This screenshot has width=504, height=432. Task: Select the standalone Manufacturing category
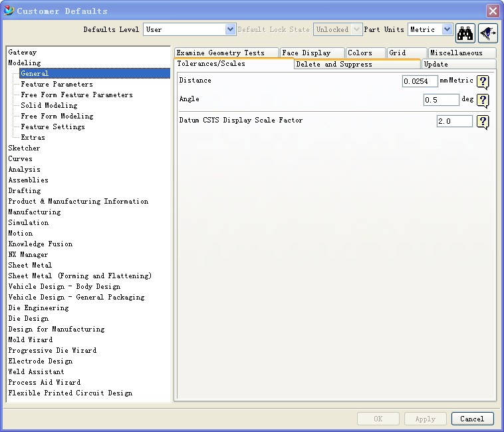pos(35,212)
